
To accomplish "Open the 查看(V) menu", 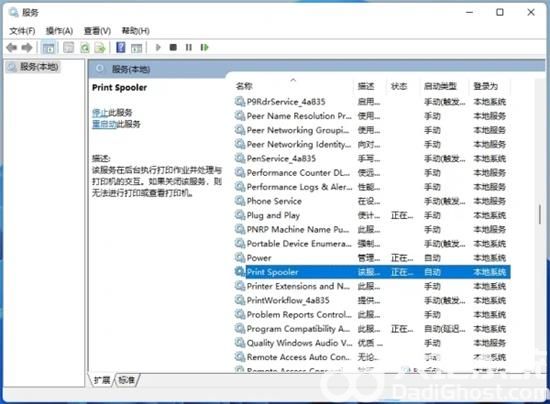I will [x=97, y=31].
